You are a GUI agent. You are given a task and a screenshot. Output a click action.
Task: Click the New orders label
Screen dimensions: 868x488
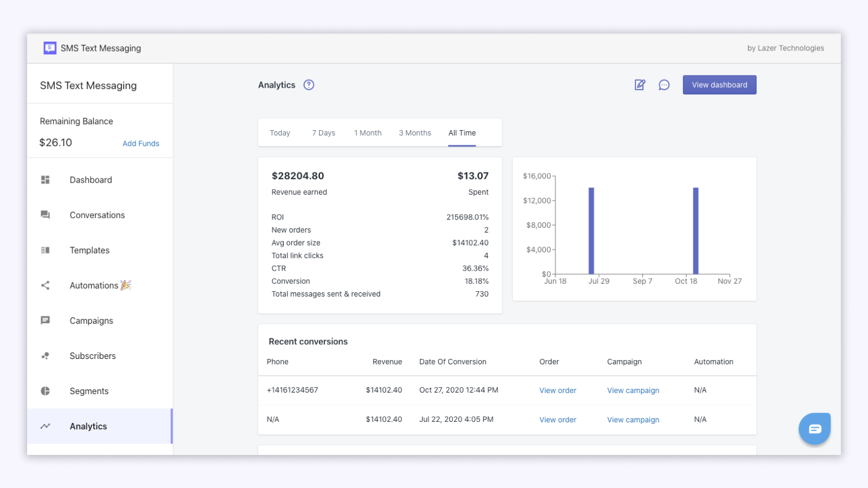tap(291, 230)
